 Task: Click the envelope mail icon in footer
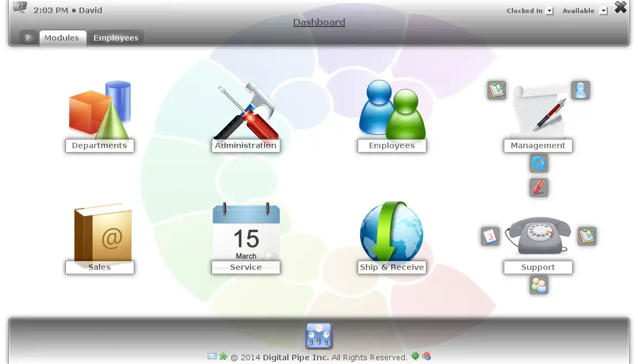[212, 356]
